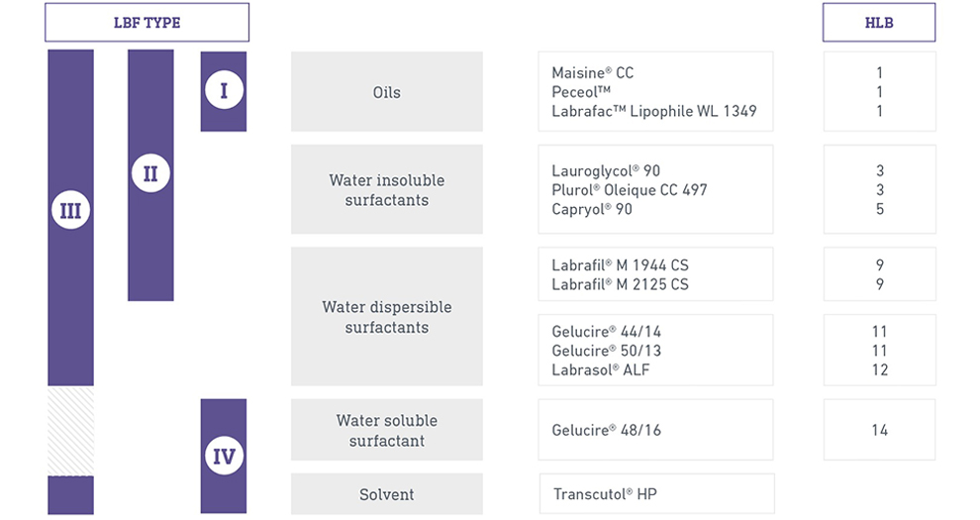Select the Gelucire 44/14 product entry
The height and width of the screenshot is (520, 980).
click(x=607, y=332)
